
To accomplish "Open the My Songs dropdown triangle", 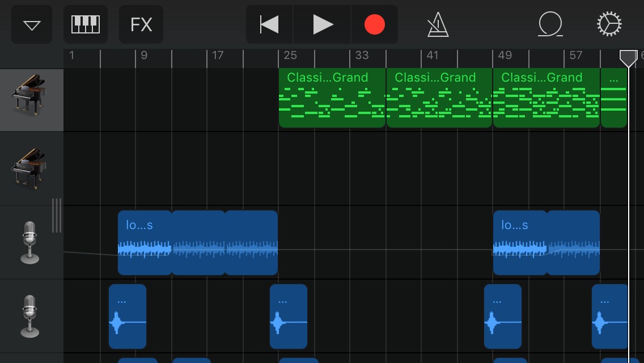I will 32,24.
